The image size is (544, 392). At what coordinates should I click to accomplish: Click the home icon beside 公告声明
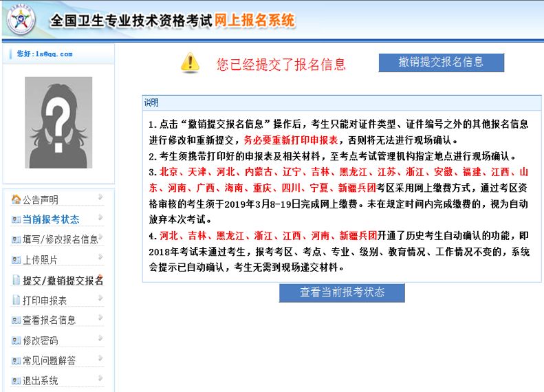point(16,199)
